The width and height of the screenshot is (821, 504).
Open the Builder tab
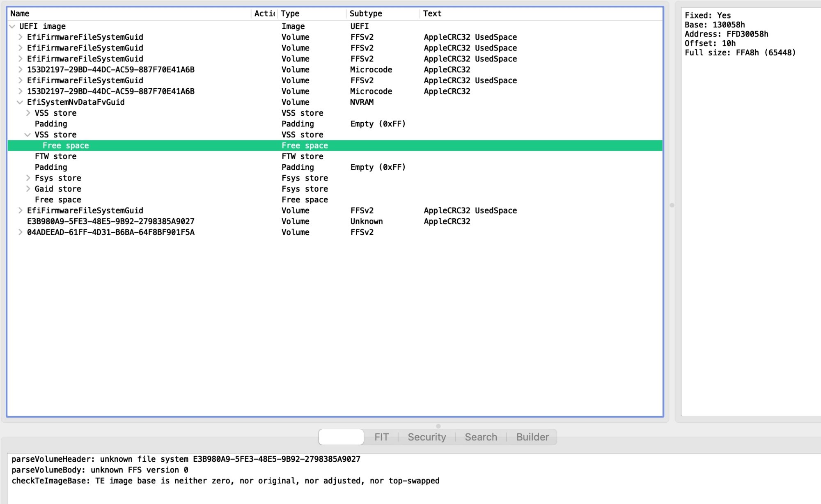[x=532, y=437]
